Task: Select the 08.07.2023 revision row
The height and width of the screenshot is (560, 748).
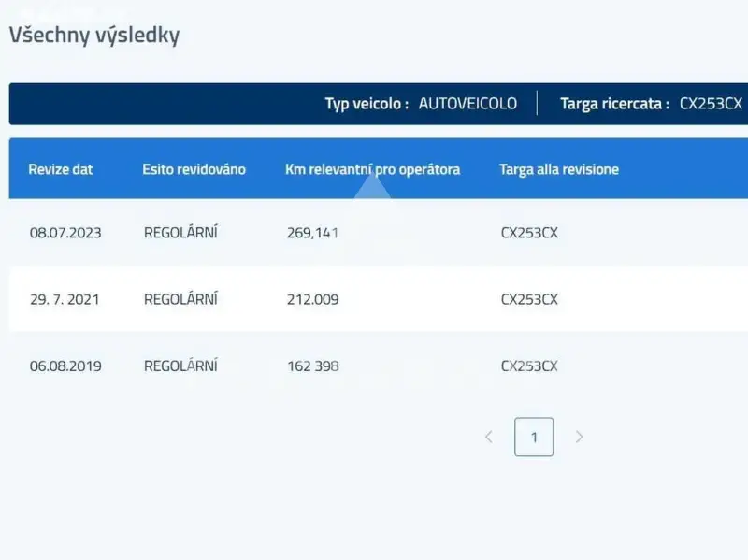Action: (379, 232)
